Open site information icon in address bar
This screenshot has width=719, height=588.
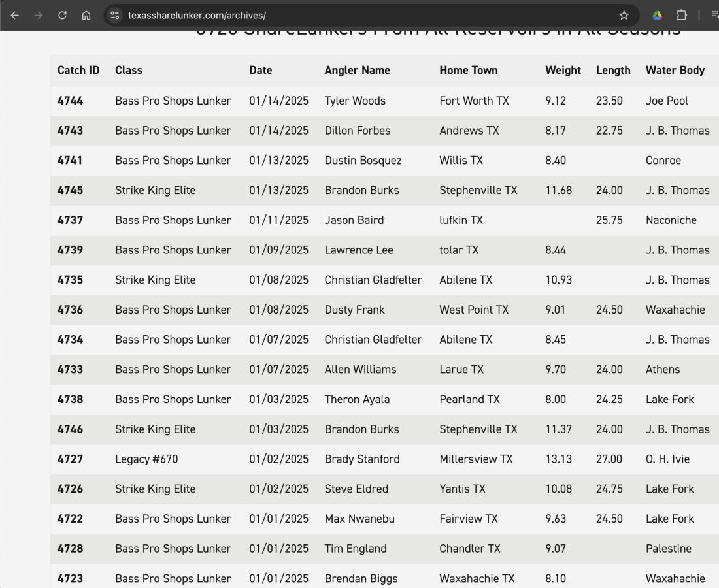click(115, 15)
